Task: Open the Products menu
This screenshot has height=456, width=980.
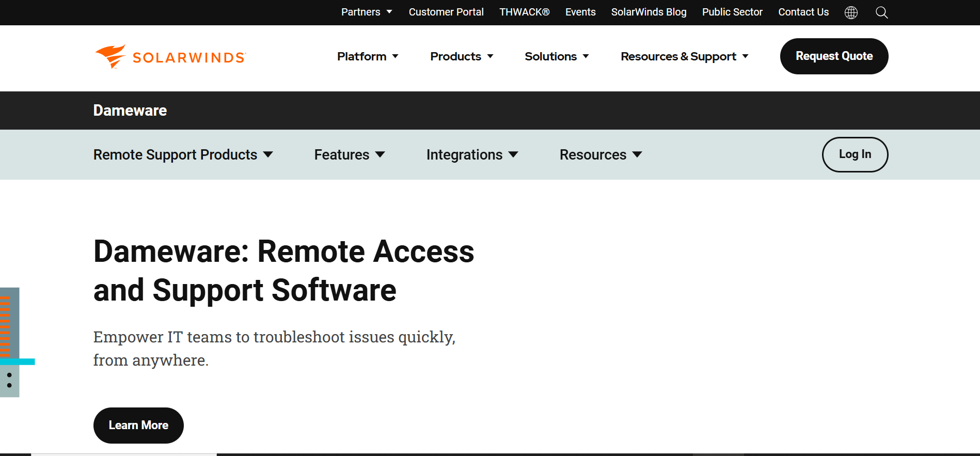Action: (462, 56)
